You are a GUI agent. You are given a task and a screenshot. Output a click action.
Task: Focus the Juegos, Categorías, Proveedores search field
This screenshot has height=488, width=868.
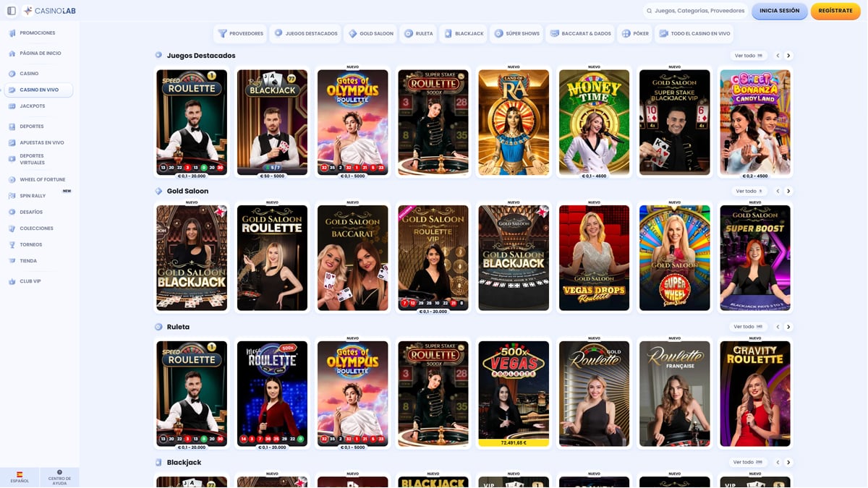pyautogui.click(x=695, y=11)
